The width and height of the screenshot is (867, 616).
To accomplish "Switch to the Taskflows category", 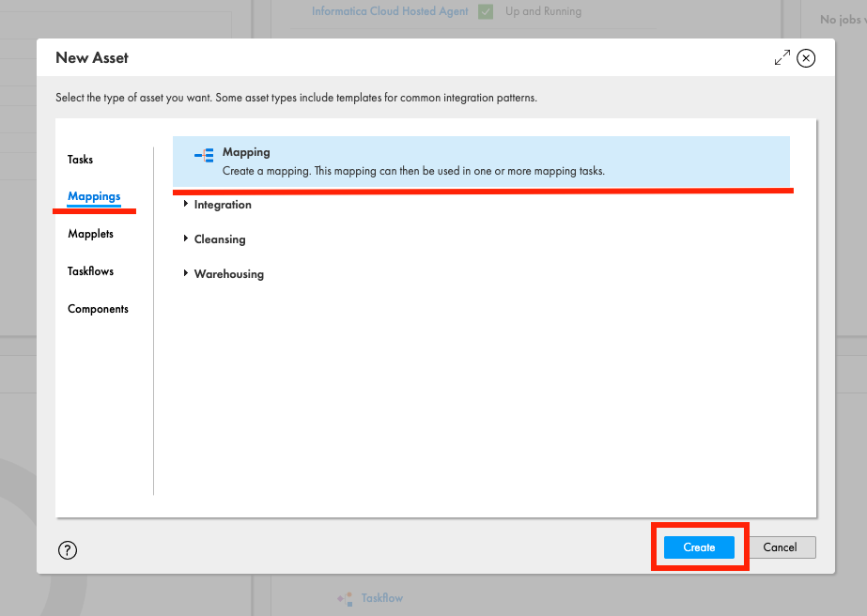I will click(x=89, y=270).
